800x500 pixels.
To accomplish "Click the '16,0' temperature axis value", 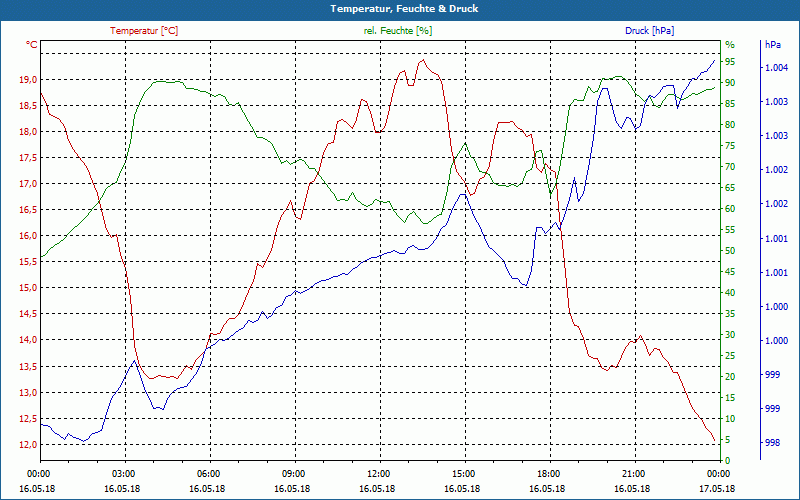I will [x=29, y=236].
